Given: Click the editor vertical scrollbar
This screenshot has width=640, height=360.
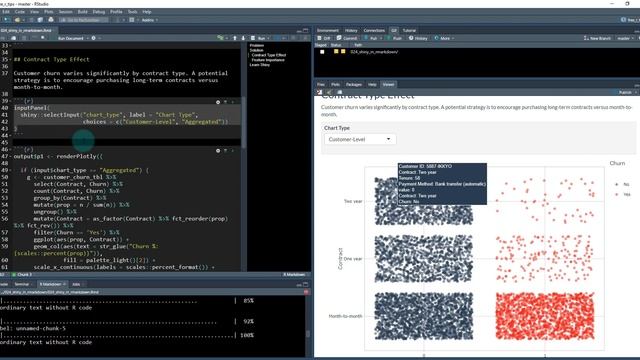Looking at the screenshot, I should 244,122.
